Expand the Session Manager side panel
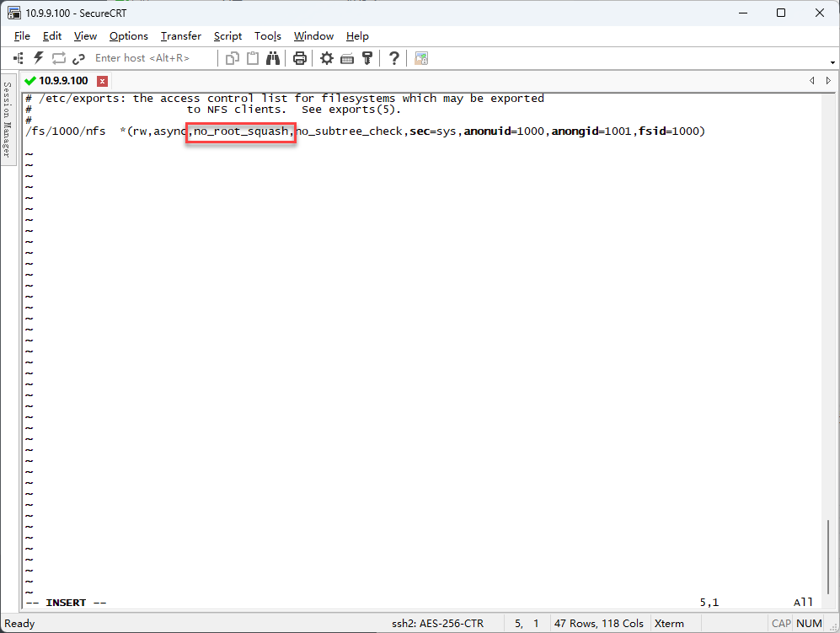The image size is (840, 633). pos(7,119)
